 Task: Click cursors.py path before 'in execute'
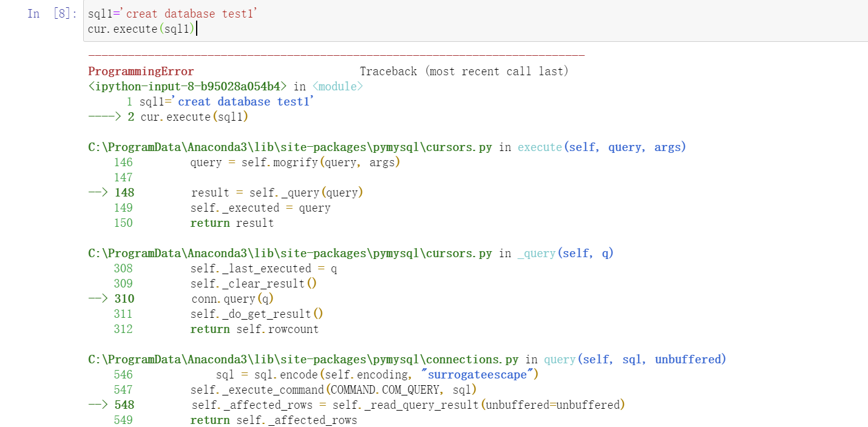[x=290, y=147]
